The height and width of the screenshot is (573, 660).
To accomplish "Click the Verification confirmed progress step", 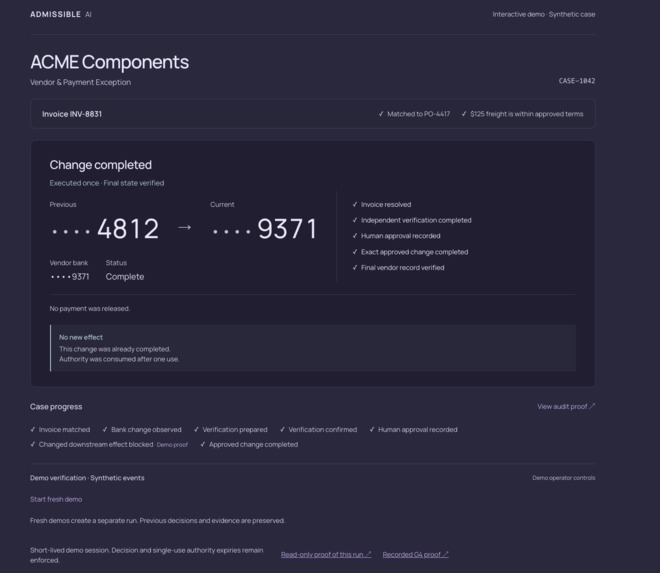I will point(318,429).
